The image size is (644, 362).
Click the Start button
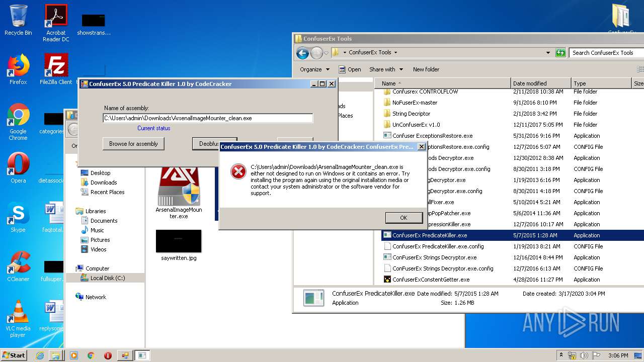pyautogui.click(x=14, y=355)
